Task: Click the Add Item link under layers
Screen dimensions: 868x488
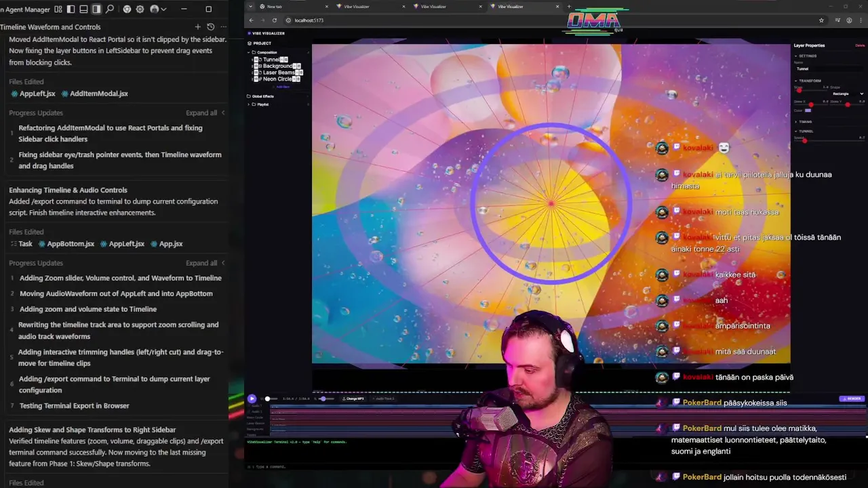Action: point(283,87)
